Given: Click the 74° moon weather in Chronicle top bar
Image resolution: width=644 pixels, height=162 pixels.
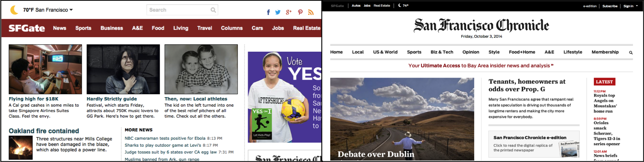Looking at the screenshot, I should point(403,6).
